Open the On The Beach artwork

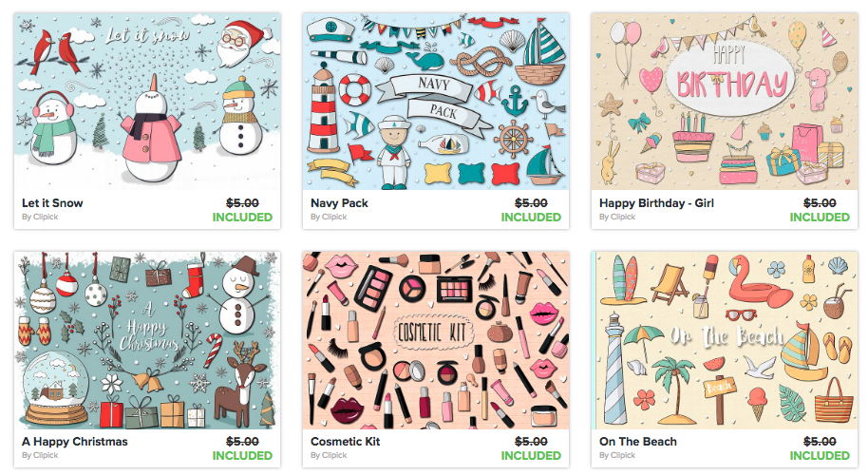point(725,340)
